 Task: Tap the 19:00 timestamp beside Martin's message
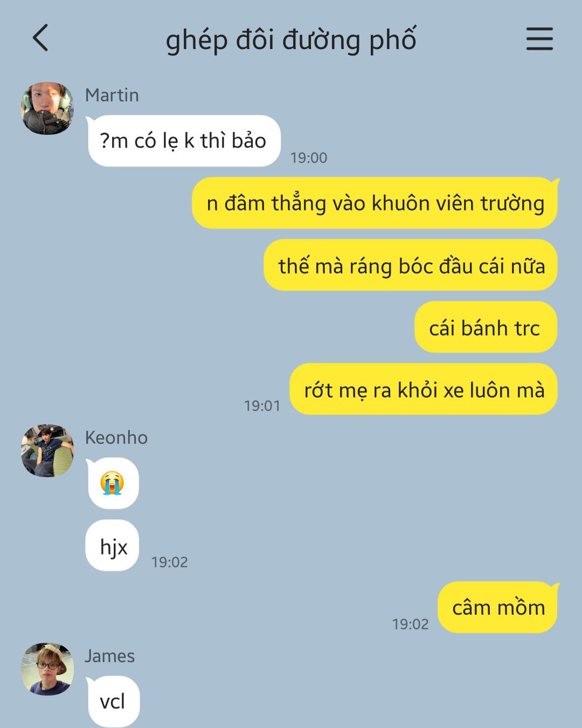[309, 157]
